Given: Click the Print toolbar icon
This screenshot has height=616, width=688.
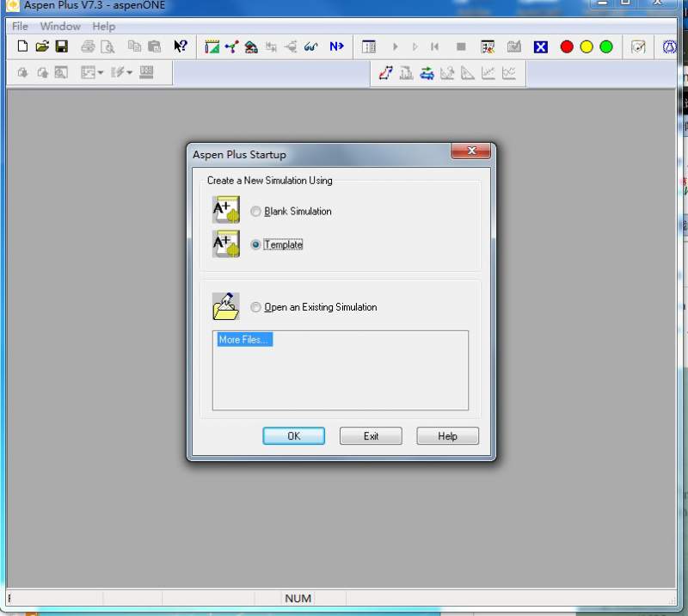Looking at the screenshot, I should (x=88, y=46).
